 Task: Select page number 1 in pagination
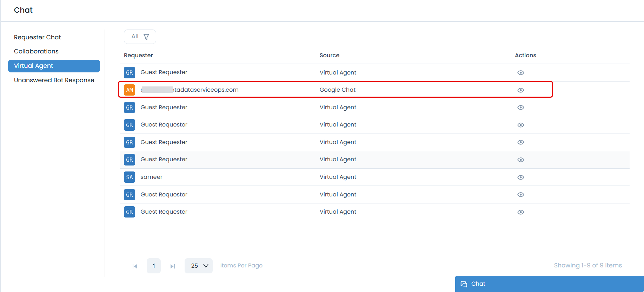click(x=154, y=266)
